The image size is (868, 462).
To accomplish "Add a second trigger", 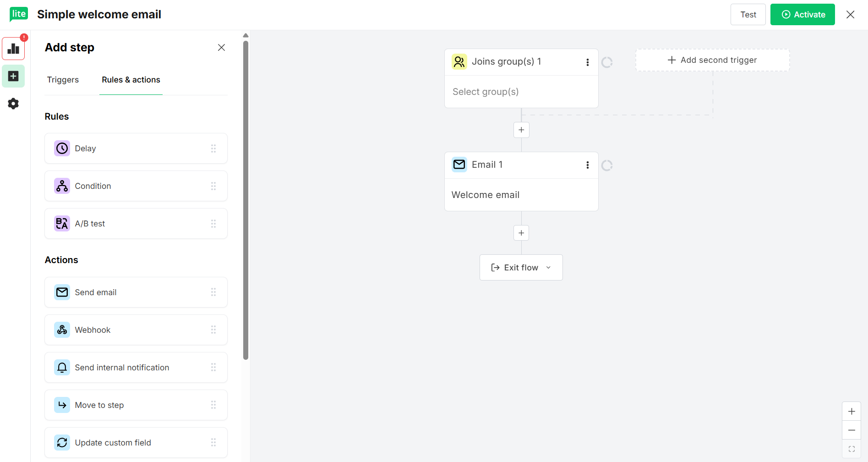I will 712,60.
